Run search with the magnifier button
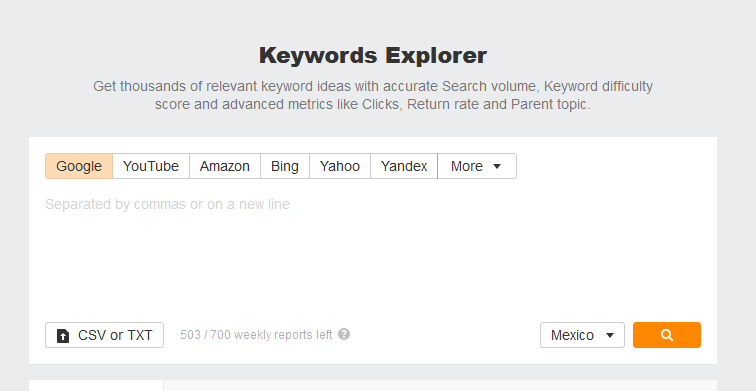This screenshot has height=391, width=756. tap(667, 335)
